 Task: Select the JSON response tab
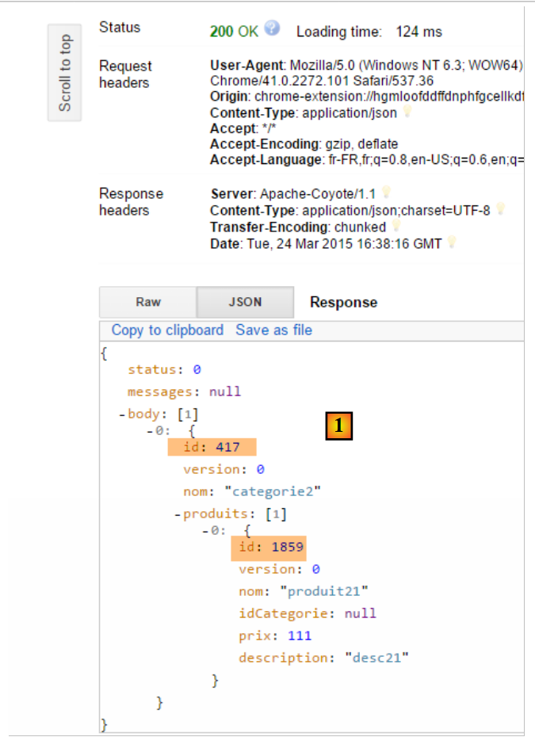coord(245,302)
